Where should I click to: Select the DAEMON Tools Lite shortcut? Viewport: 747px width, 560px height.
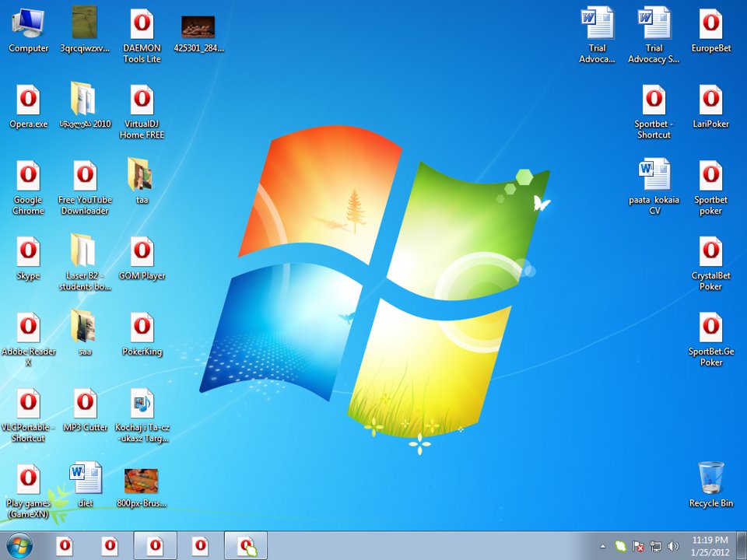pos(142,24)
